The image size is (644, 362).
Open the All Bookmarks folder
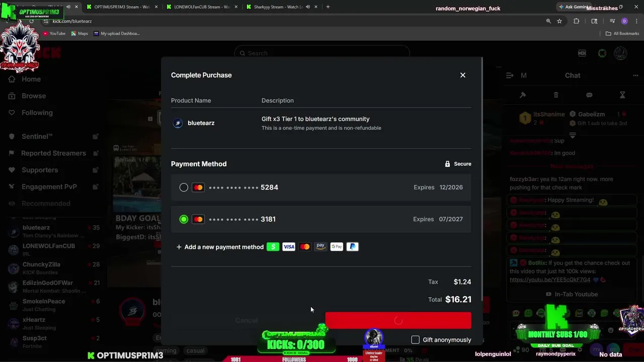coord(622,34)
